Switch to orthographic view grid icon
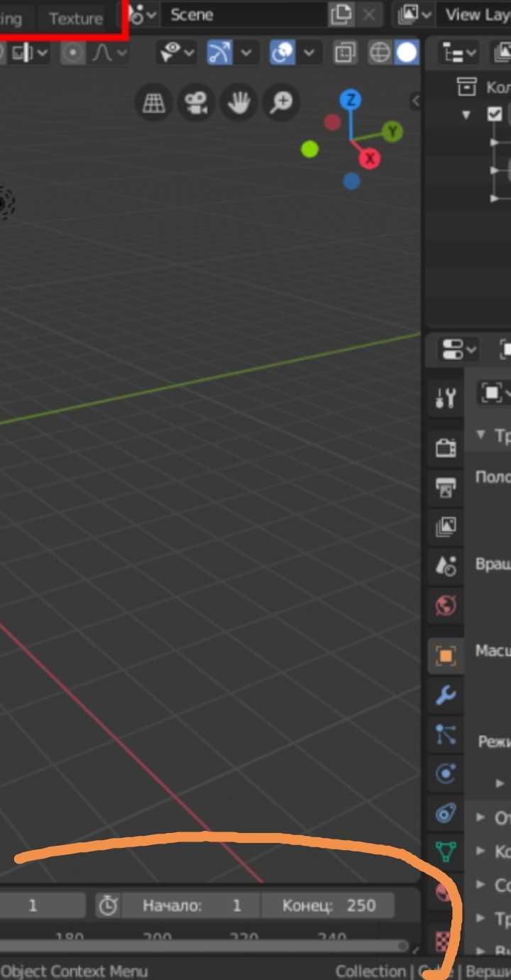The image size is (511, 980). pyautogui.click(x=154, y=103)
